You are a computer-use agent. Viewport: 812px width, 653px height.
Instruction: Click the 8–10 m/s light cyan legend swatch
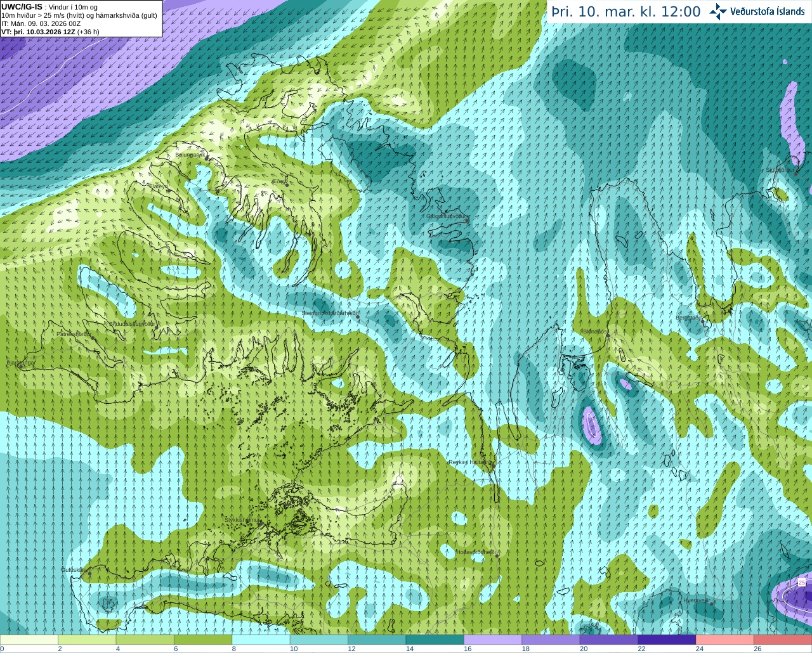[x=261, y=640]
